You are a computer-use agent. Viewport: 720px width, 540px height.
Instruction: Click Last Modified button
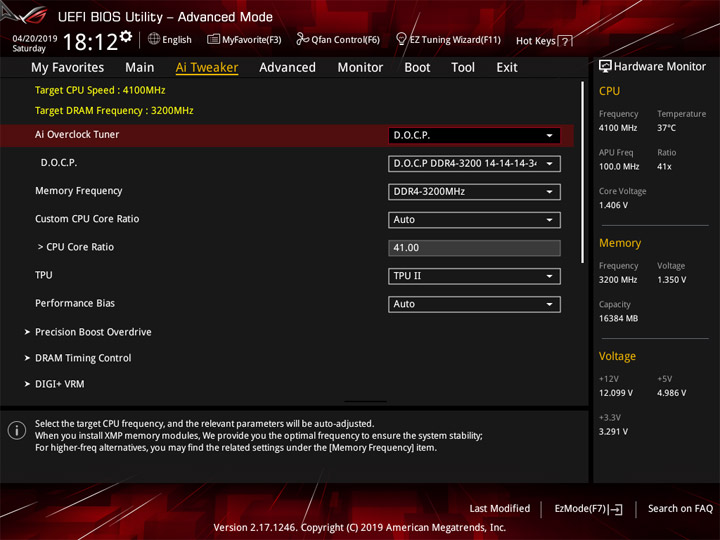coord(500,509)
